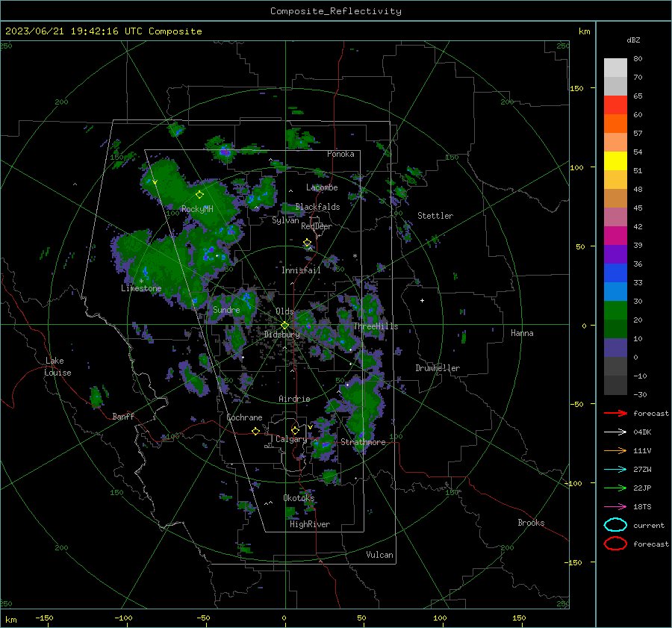
Task: Click the Banff town label
Action: (x=123, y=416)
